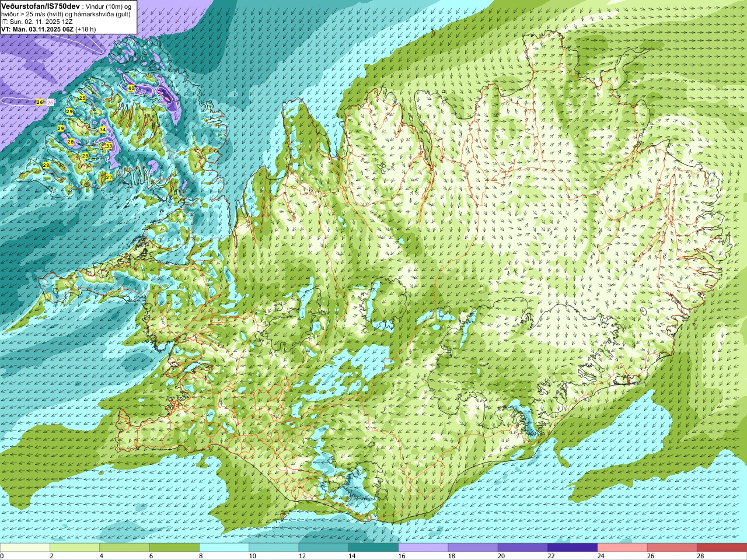Image resolution: width=747 pixels, height=560 pixels.
Task: Click the legend tick number 16
Action: 402,556
